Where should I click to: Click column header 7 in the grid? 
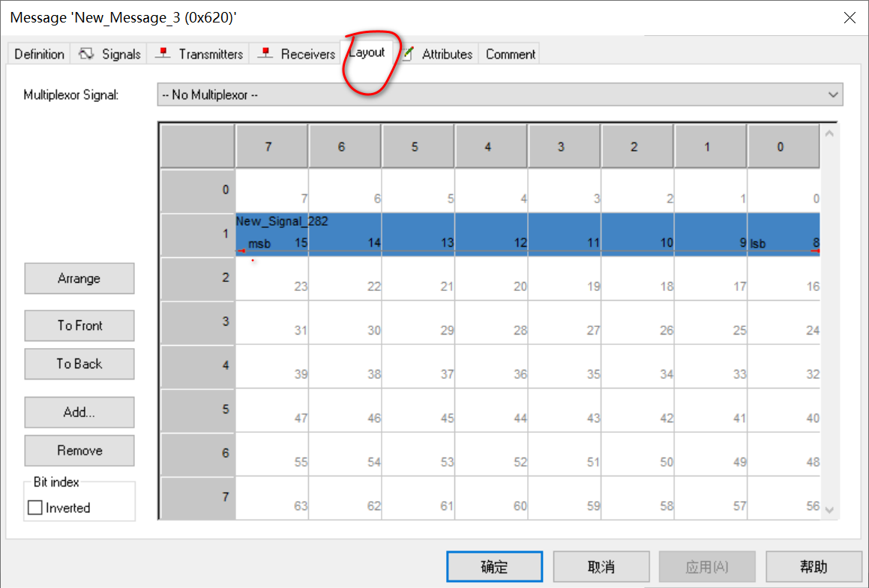[x=271, y=146]
